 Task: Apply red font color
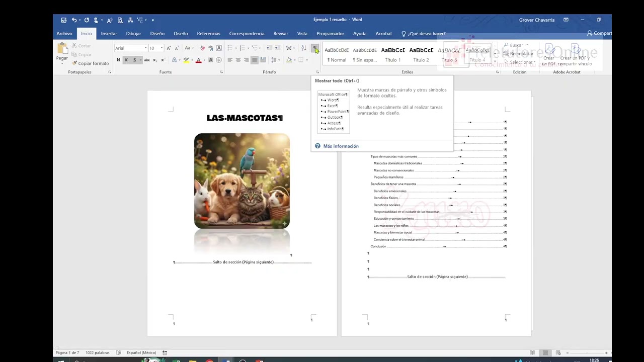pyautogui.click(x=198, y=60)
